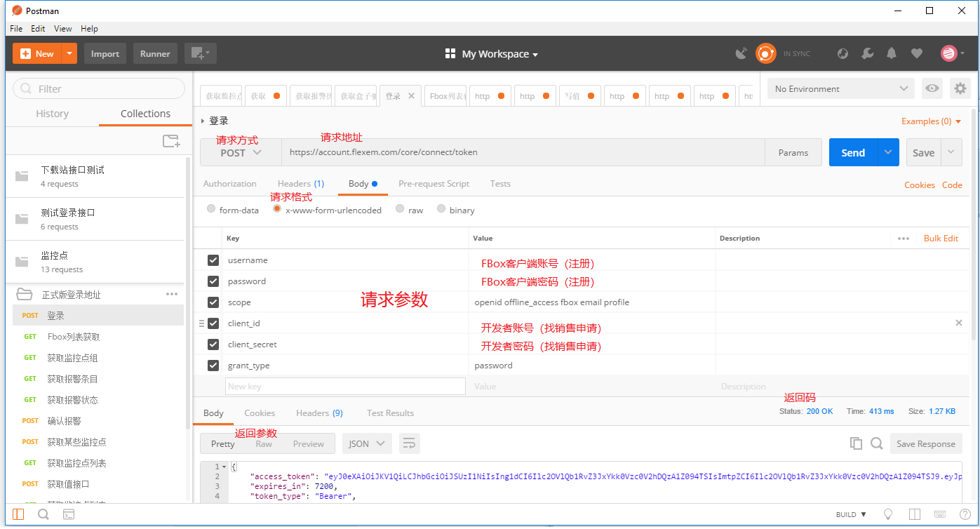The height and width of the screenshot is (529, 980).
Task: Click the Filter search input field
Action: point(99,89)
